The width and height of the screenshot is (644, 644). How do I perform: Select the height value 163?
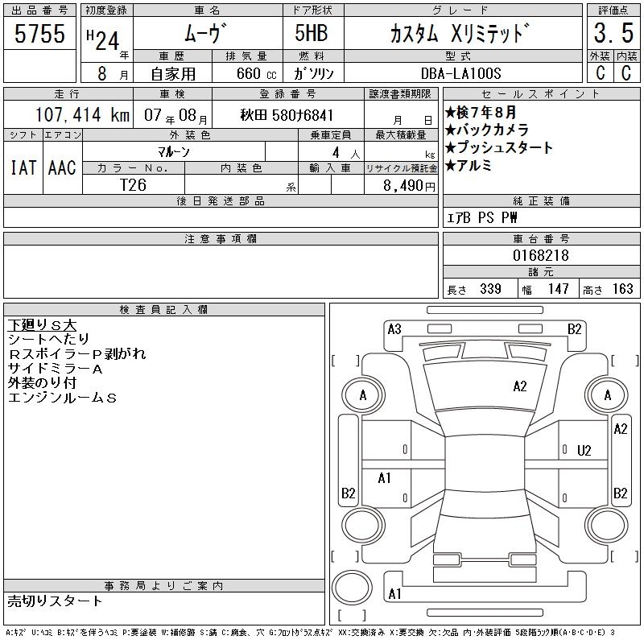point(622,289)
